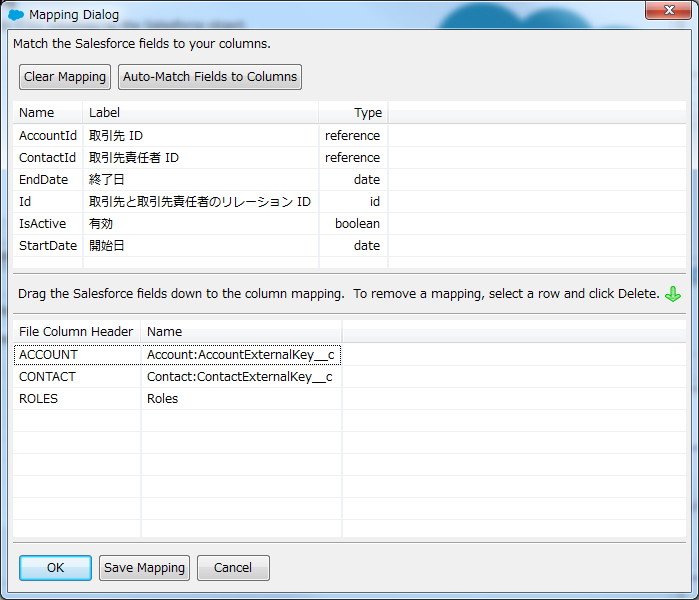The height and width of the screenshot is (600, 699).
Task: Click boolean type cell for IsActive
Action: tap(354, 223)
